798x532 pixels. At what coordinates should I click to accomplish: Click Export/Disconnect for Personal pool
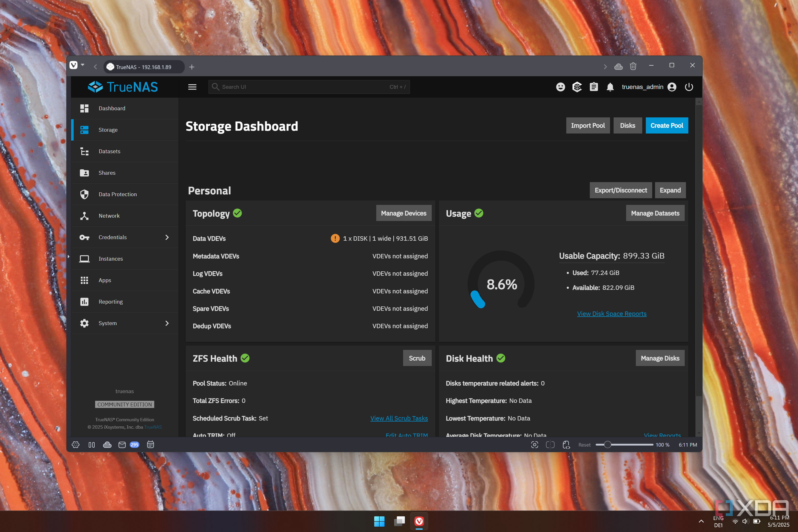pos(620,190)
